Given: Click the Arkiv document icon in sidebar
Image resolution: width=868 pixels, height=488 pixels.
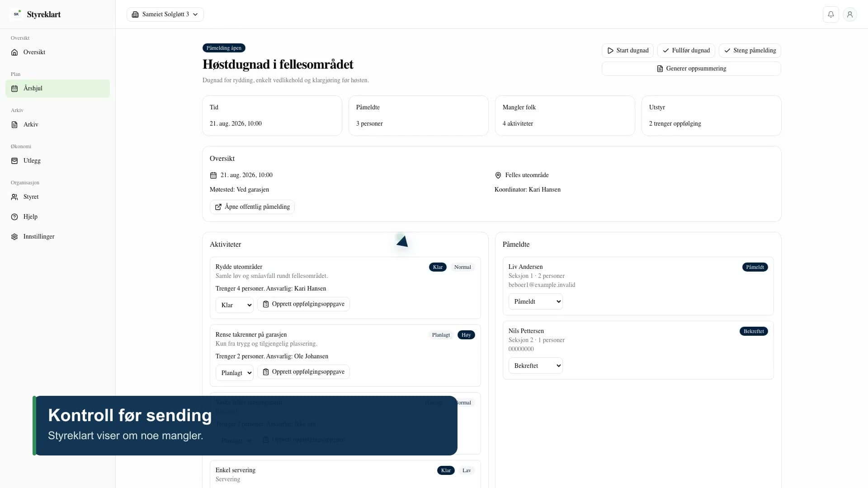Looking at the screenshot, I should [14, 125].
